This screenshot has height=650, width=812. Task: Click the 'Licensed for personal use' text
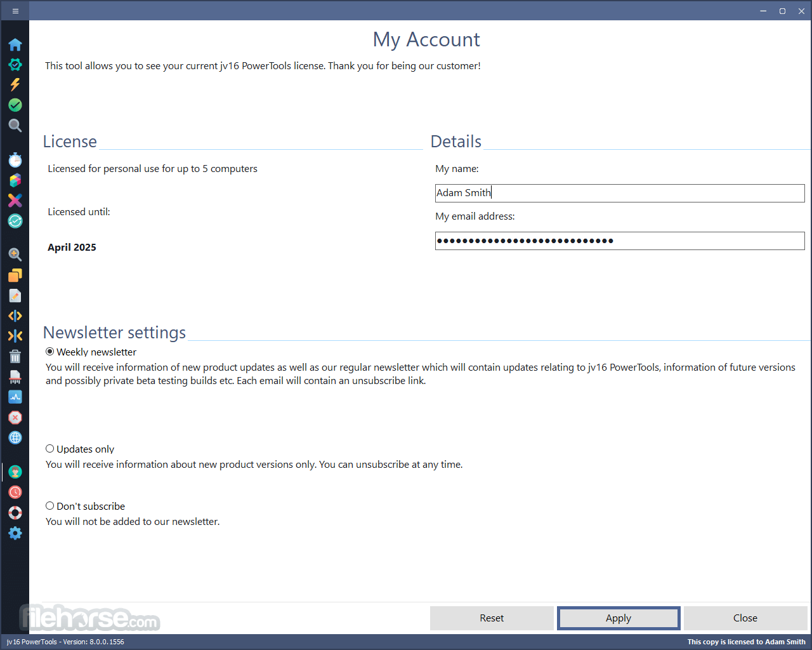(x=152, y=169)
